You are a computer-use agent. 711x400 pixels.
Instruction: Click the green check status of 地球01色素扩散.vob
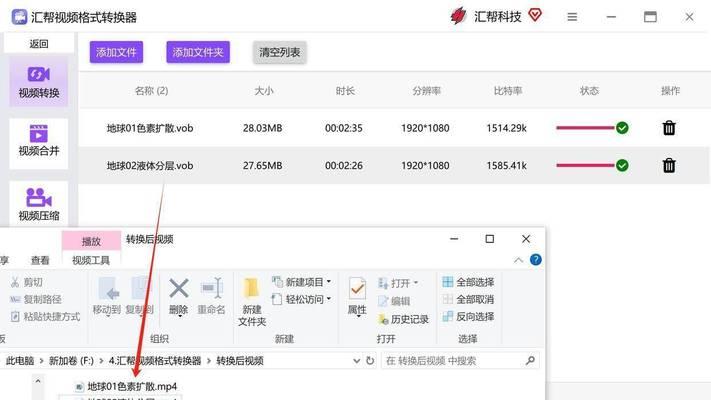622,128
